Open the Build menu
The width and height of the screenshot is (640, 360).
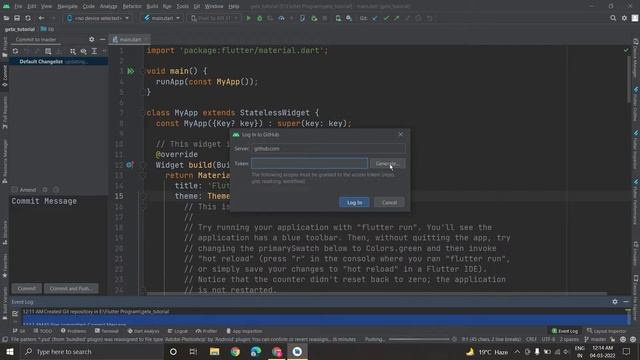(x=152, y=6)
